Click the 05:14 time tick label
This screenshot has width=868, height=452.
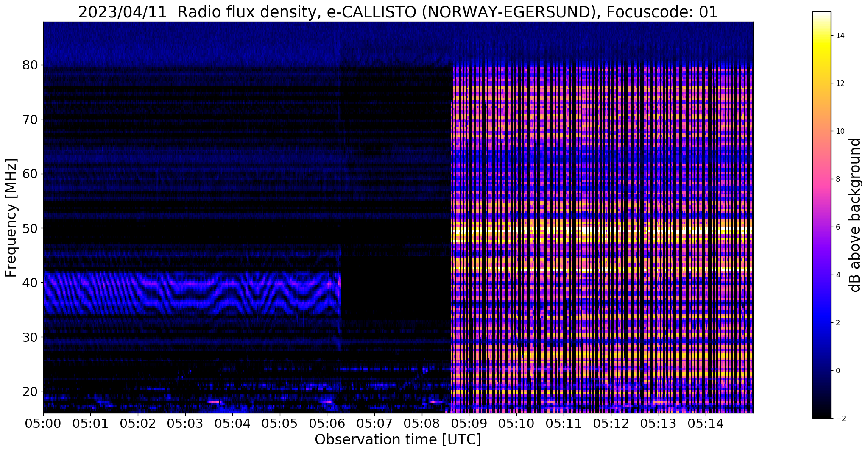click(706, 423)
